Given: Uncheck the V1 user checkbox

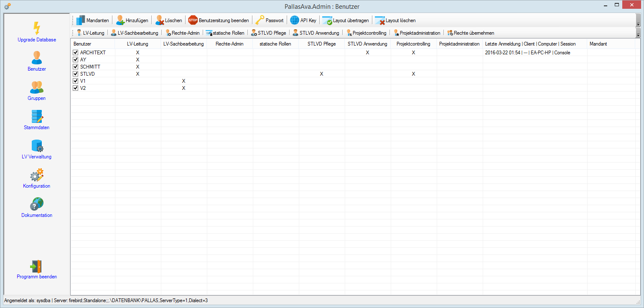Looking at the screenshot, I should 76,81.
